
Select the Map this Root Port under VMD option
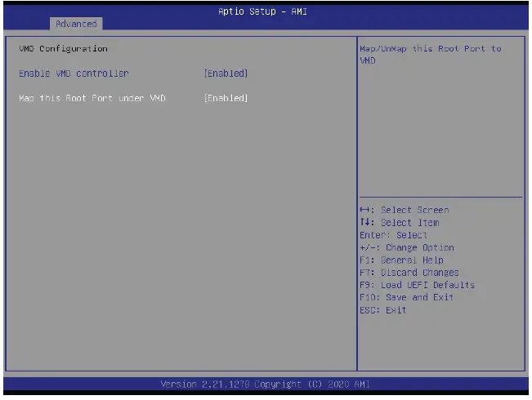tap(92, 98)
